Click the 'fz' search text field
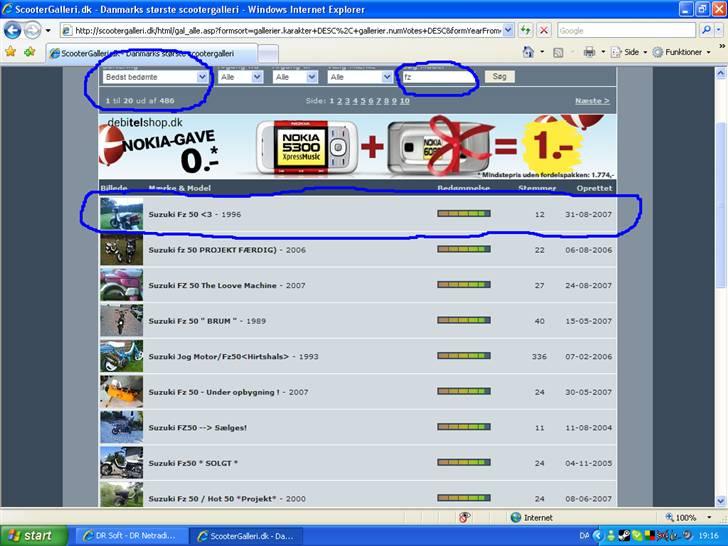728x546 pixels. pyautogui.click(x=438, y=76)
